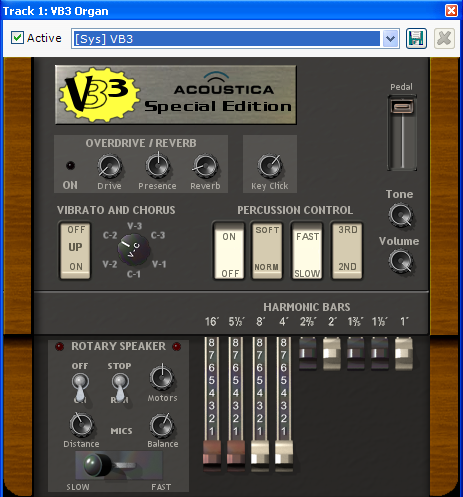Click the 2' harmonic drawbar handle
This screenshot has width=463, height=497.
332,353
